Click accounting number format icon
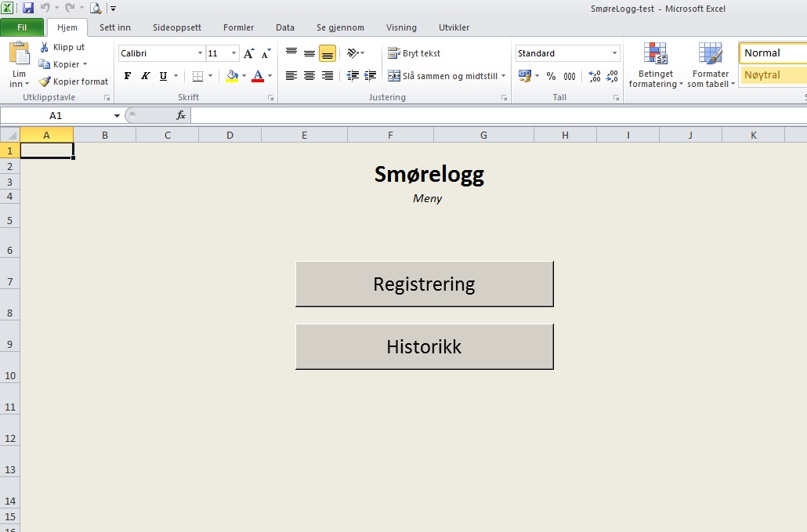This screenshot has width=807, height=532. pos(524,76)
